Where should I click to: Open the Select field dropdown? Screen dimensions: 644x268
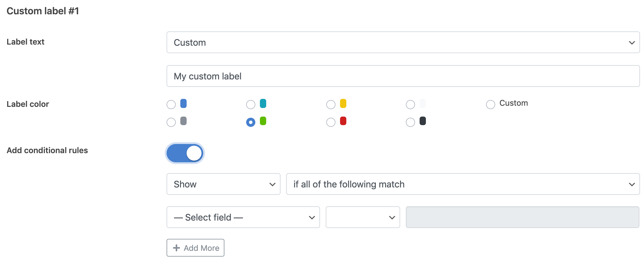click(243, 217)
